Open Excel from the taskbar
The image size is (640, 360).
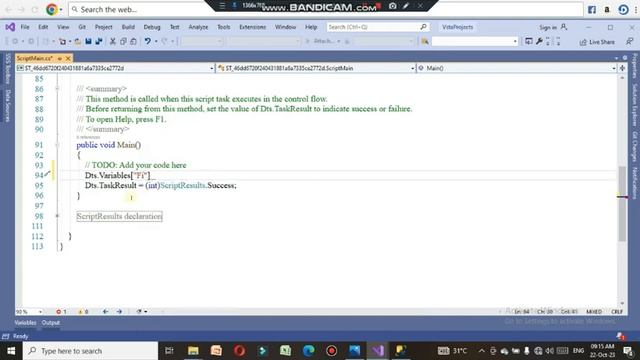[285, 351]
